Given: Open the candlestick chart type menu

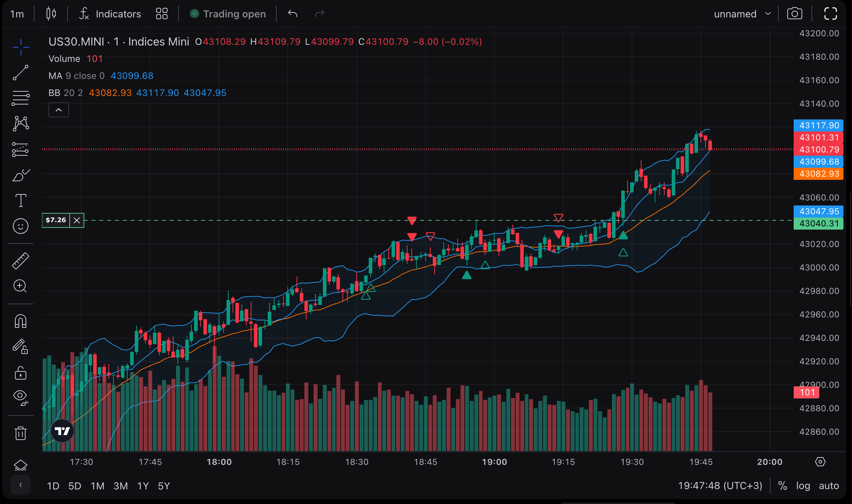Looking at the screenshot, I should point(51,14).
